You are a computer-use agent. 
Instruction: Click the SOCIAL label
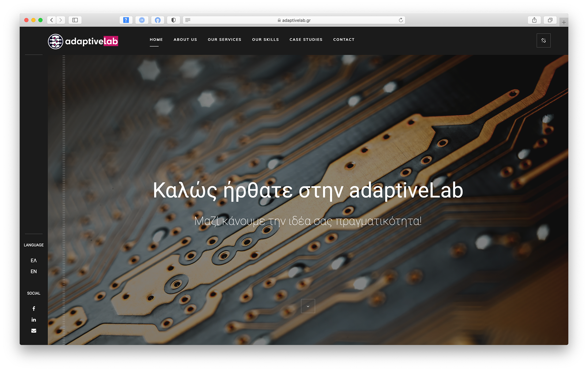pos(34,293)
